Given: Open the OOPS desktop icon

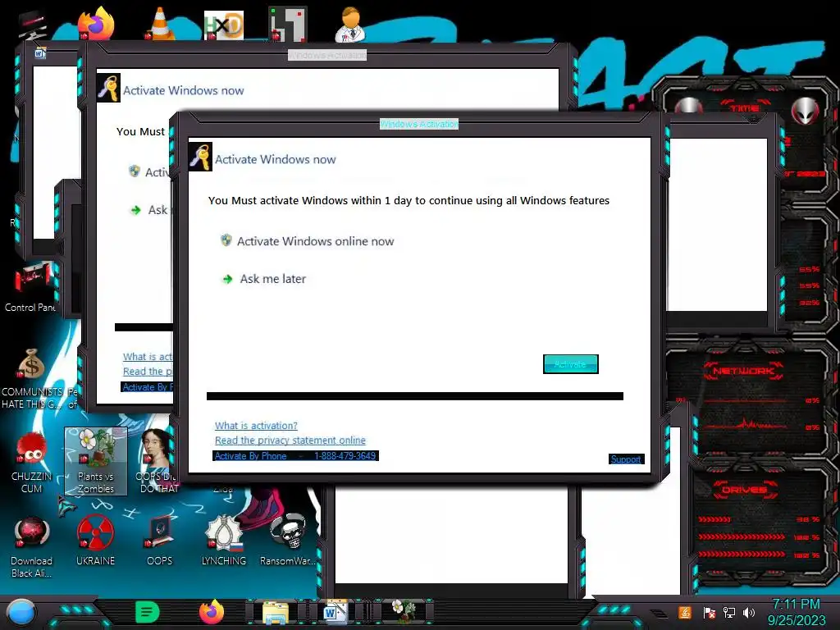Looking at the screenshot, I should tap(160, 540).
